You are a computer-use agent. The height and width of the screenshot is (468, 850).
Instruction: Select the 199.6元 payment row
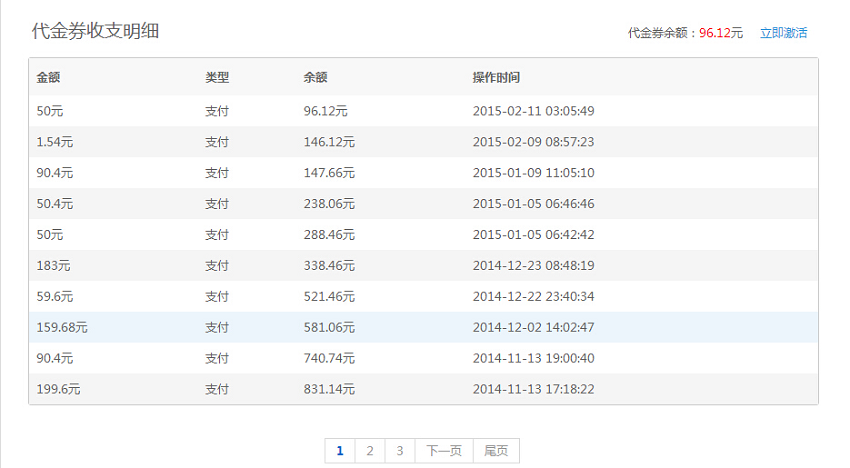coord(423,389)
